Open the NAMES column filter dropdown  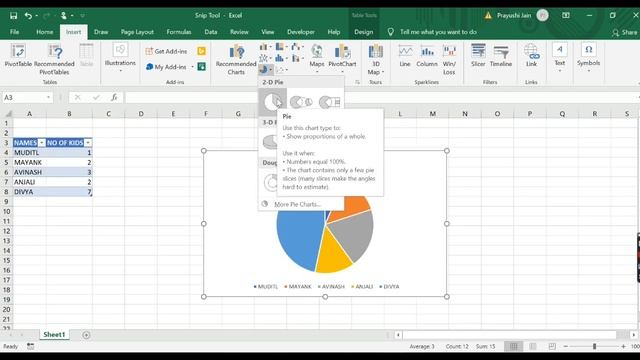click(x=42, y=142)
